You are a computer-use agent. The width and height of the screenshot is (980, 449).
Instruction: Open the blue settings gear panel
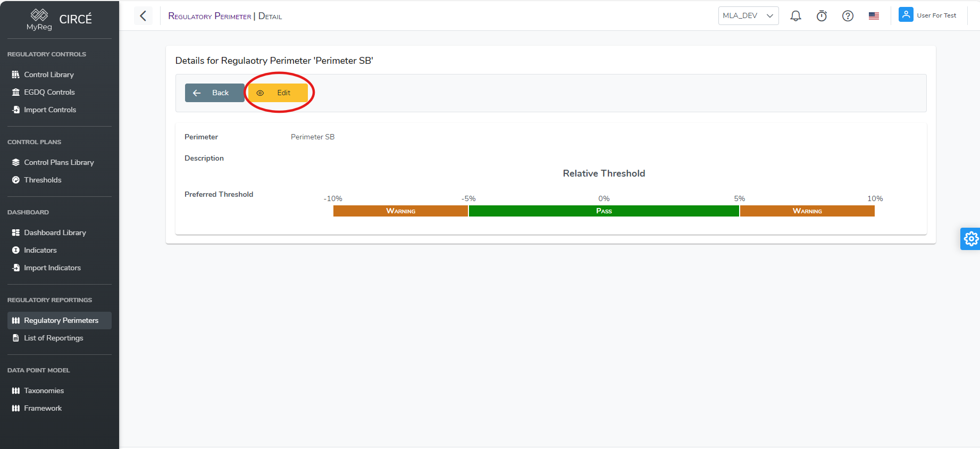(971, 239)
